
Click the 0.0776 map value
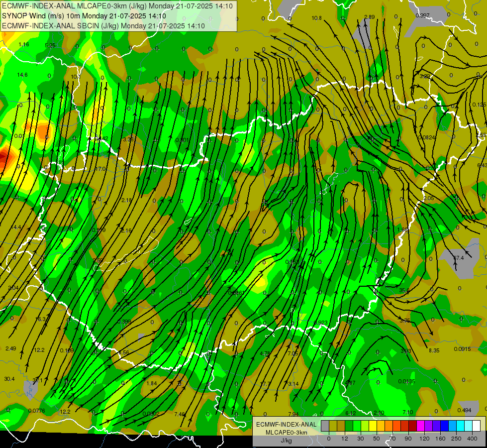[x=37, y=411]
